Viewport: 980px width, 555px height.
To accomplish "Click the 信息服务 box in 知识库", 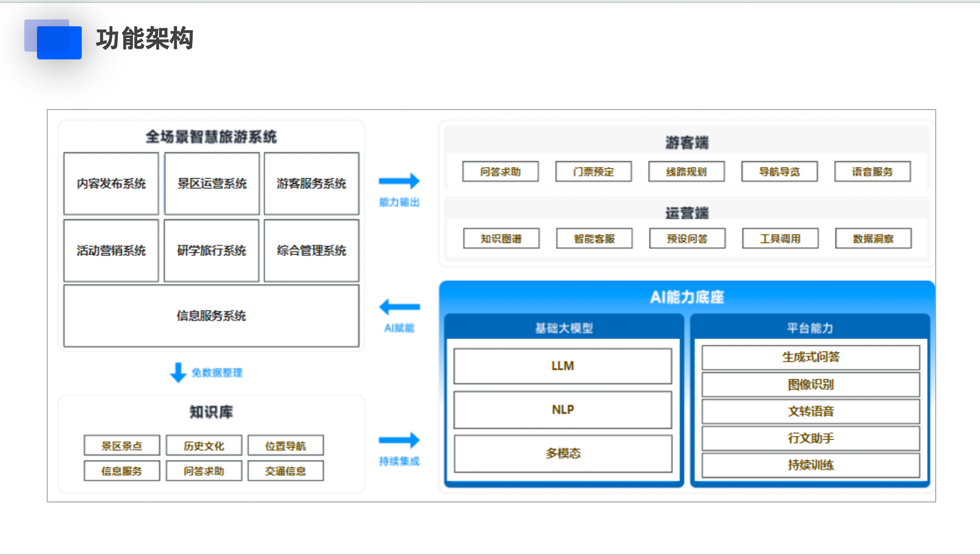I will pyautogui.click(x=122, y=471).
